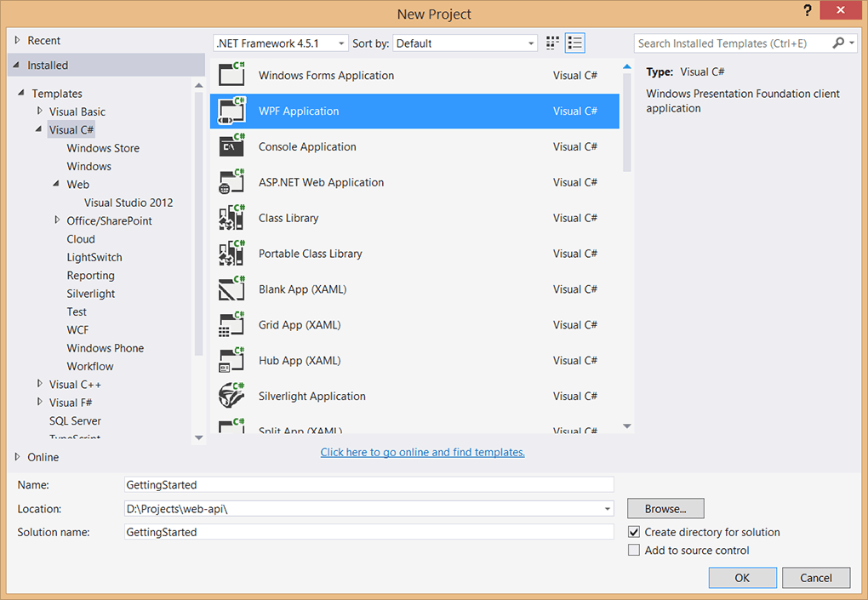Select Blank App (XAML) template name
The height and width of the screenshot is (600, 868).
pos(302,289)
